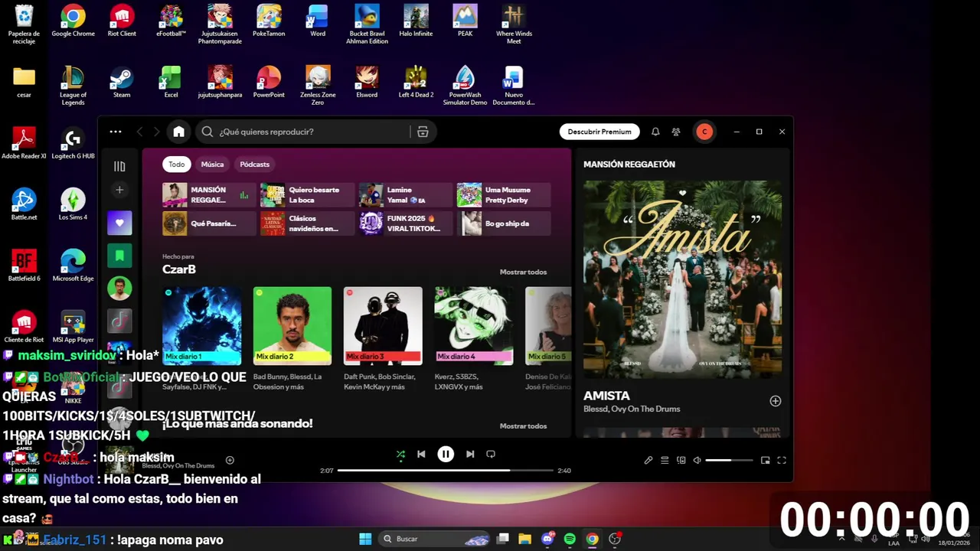Open Bo go ship da tile

click(x=504, y=223)
